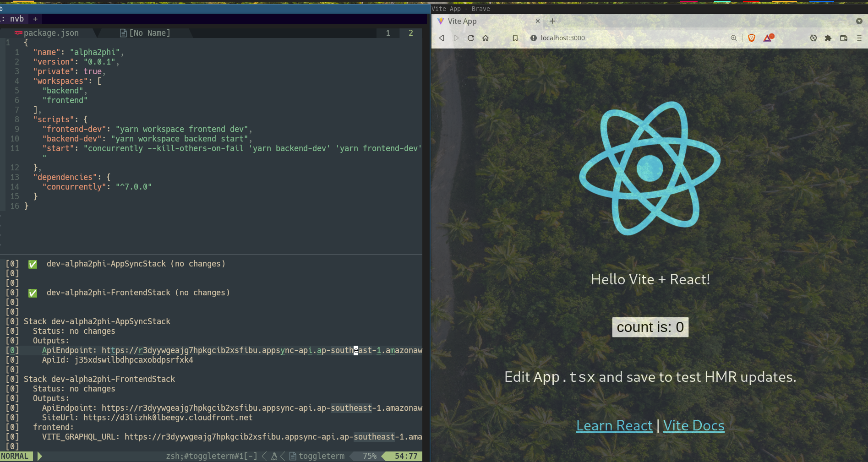
Task: Click the '"private": true' line
Action: 70,71
